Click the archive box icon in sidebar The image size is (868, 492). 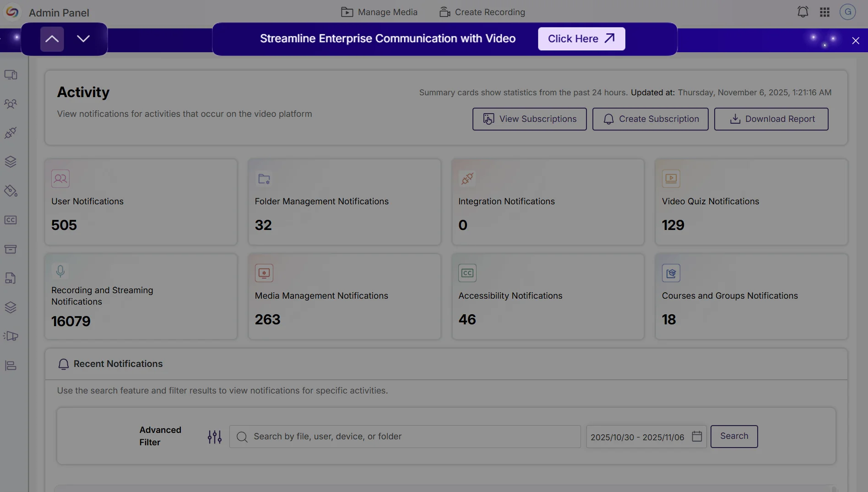click(11, 249)
